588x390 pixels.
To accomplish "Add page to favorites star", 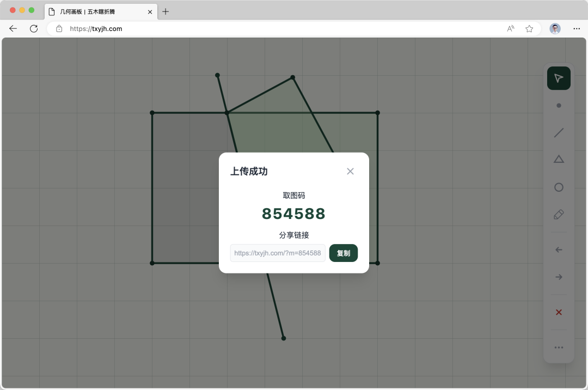I will tap(529, 29).
